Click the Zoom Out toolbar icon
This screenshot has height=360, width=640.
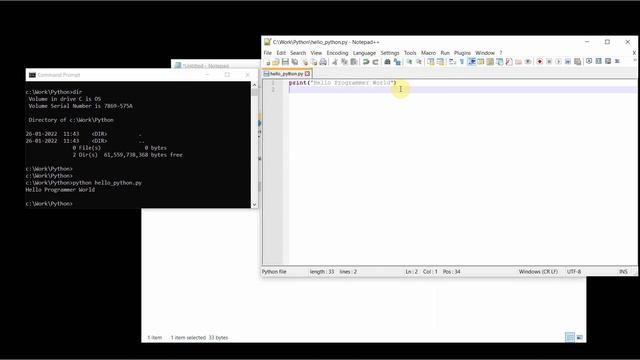(x=419, y=62)
